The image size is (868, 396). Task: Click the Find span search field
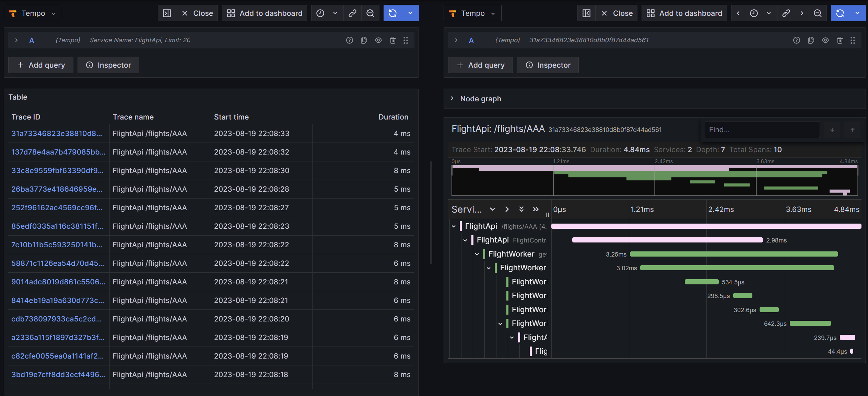click(x=762, y=130)
